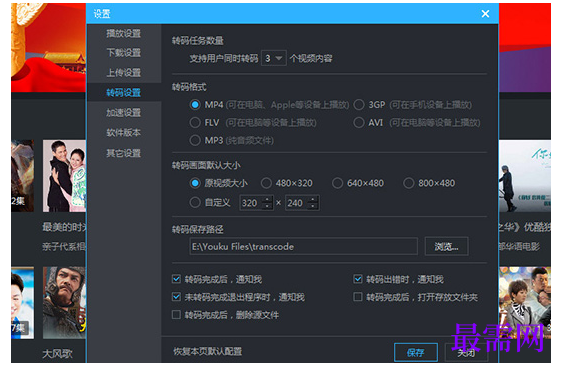
Task: Open the 大风歌 warrior thumbnail
Action: pos(64,303)
